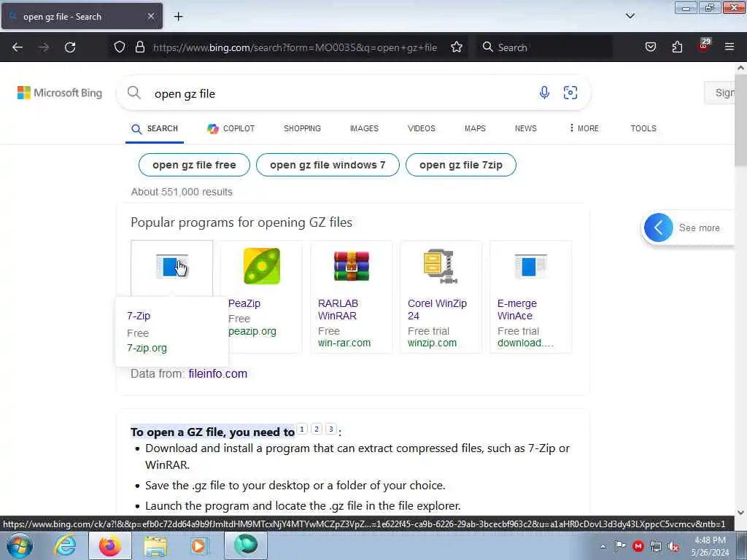
Task: Select the Search tab
Action: 155,128
